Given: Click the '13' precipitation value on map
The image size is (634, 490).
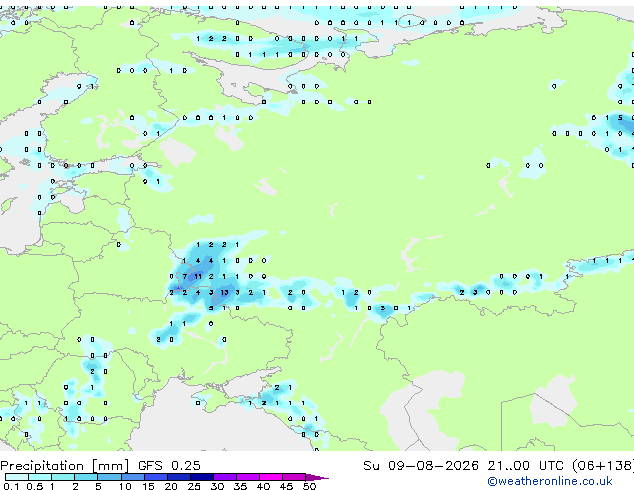Looking at the screenshot, I should 224,292.
